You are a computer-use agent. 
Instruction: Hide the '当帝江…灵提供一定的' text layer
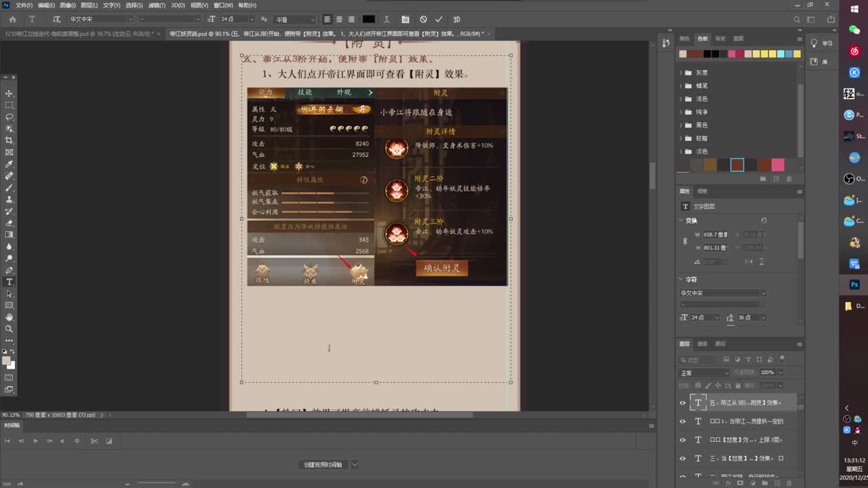[683, 421]
